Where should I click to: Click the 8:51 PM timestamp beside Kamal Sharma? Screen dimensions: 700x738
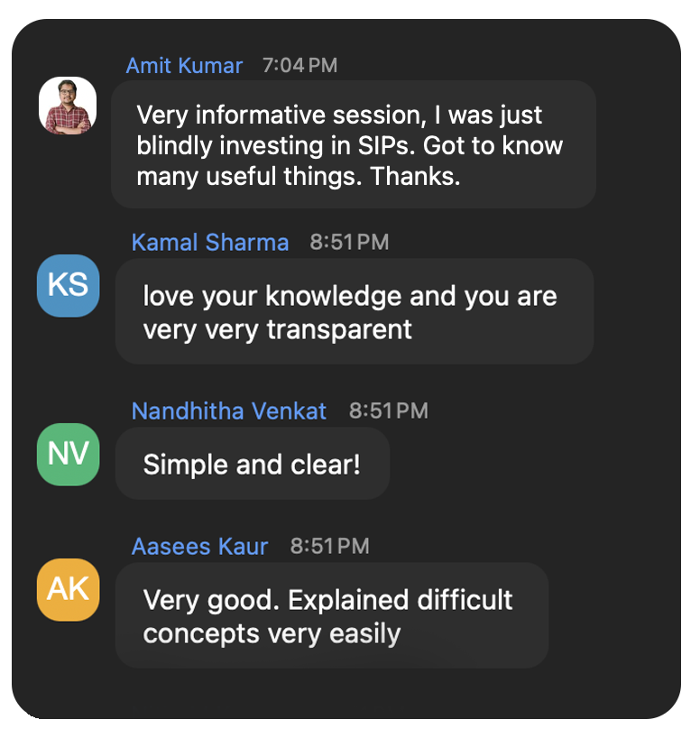pos(349,243)
